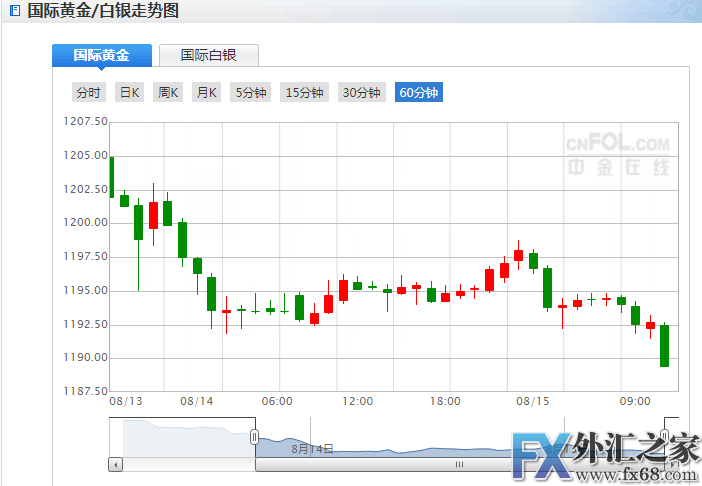Select the 月K monthly chart

207,93
